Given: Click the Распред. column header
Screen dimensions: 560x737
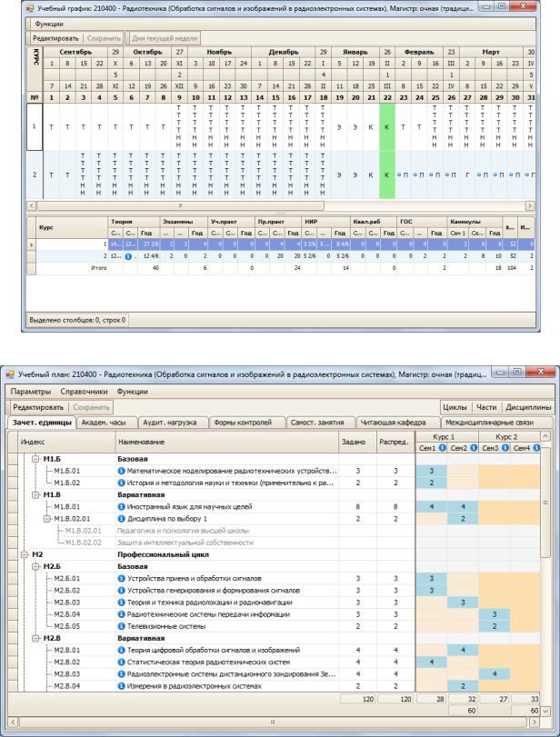Looking at the screenshot, I should [x=395, y=442].
